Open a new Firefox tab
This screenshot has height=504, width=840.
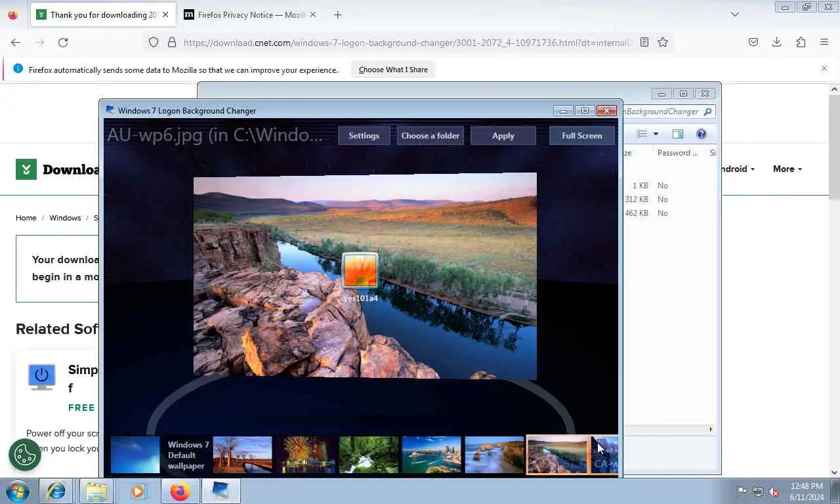pos(337,14)
